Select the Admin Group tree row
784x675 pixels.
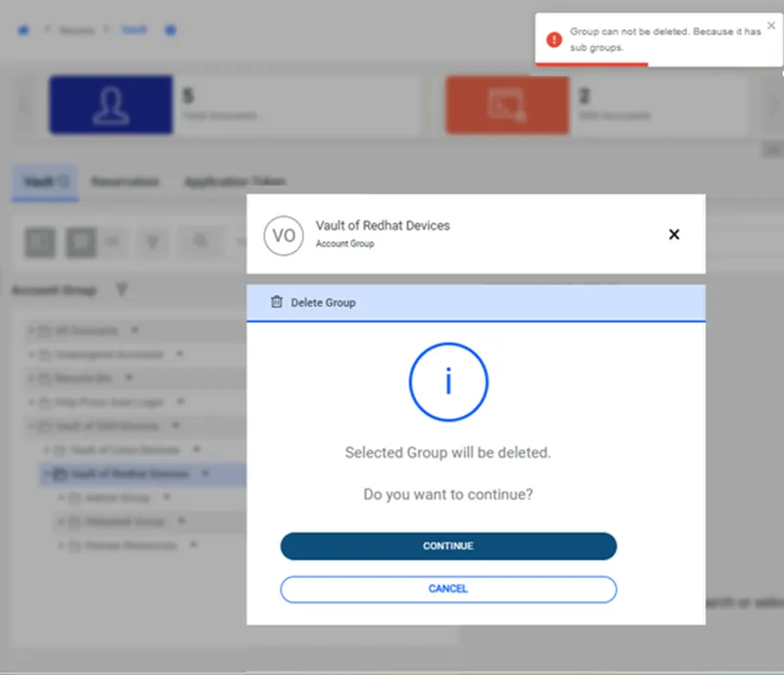tap(150, 498)
